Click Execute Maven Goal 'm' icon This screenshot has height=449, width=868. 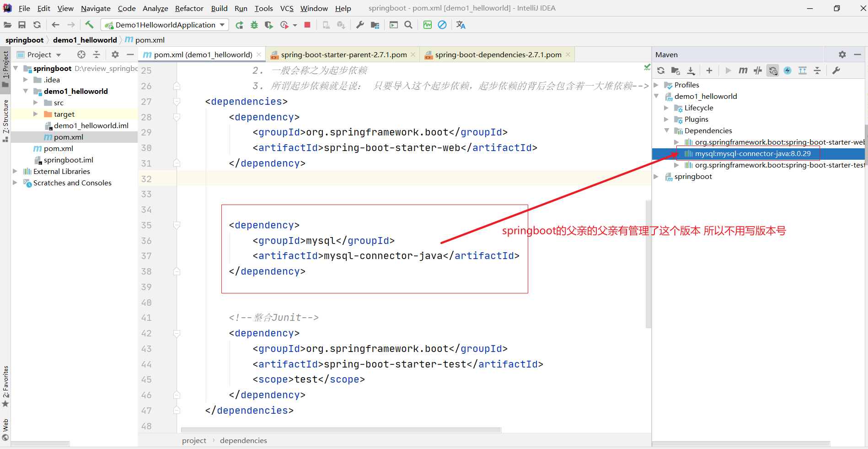(743, 70)
